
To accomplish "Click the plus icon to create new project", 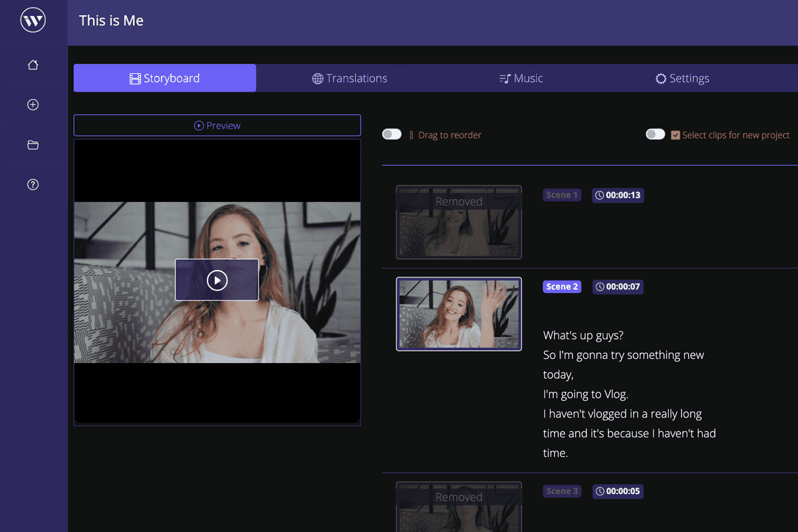I will pos(33,104).
